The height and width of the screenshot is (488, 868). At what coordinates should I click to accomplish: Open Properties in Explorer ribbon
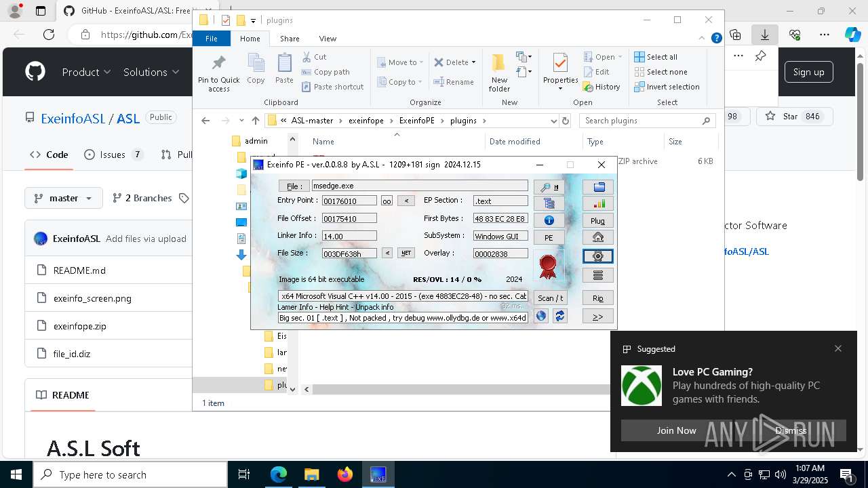pyautogui.click(x=560, y=73)
